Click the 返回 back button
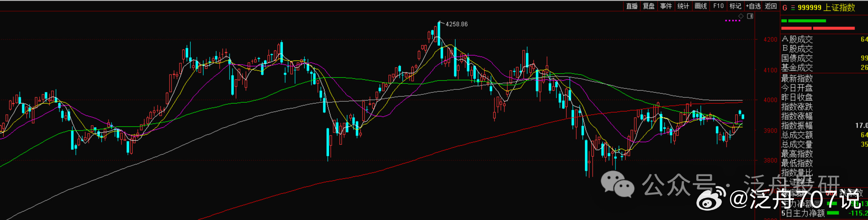Image resolution: width=868 pixels, height=220 pixels. (x=771, y=6)
